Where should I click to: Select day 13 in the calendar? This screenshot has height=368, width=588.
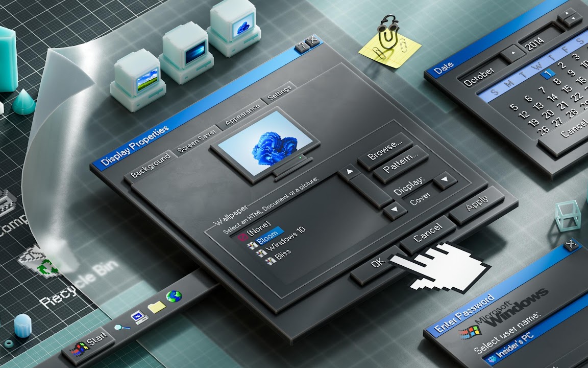538,106
